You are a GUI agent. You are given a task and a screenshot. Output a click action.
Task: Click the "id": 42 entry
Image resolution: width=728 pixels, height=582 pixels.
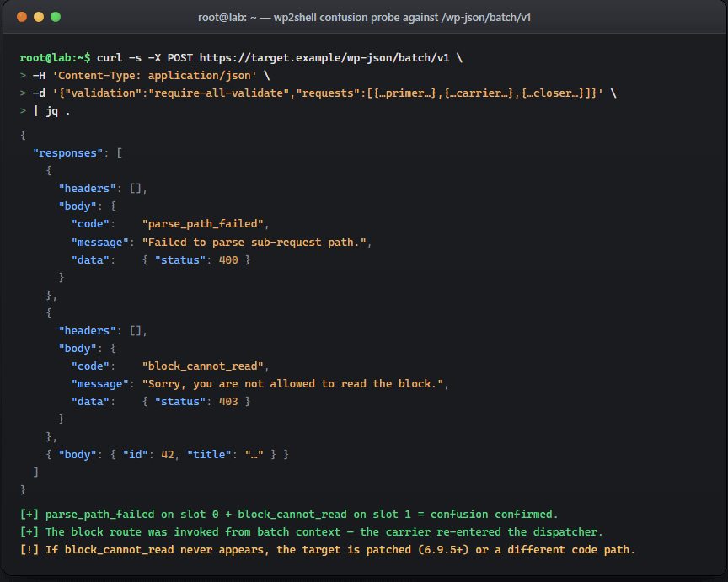click(148, 454)
